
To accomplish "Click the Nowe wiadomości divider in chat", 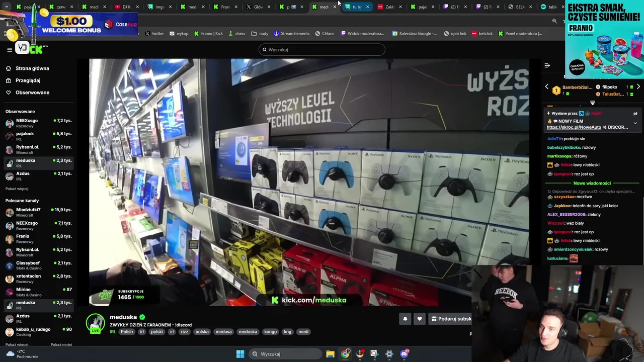I will (592, 183).
